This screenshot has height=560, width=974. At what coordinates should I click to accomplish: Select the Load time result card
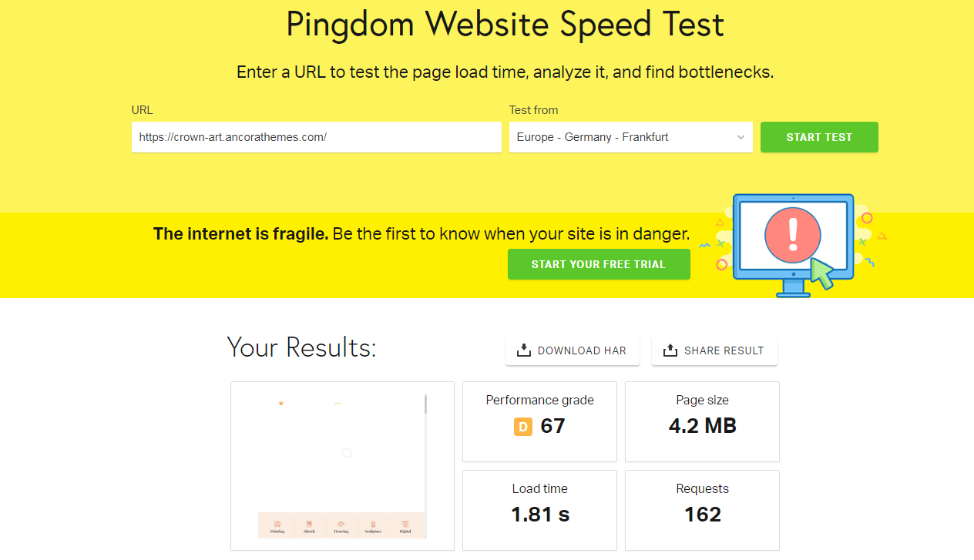(539, 510)
